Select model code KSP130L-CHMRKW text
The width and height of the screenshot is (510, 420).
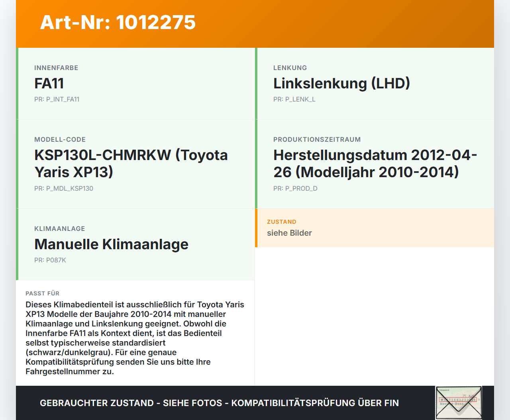click(131, 163)
